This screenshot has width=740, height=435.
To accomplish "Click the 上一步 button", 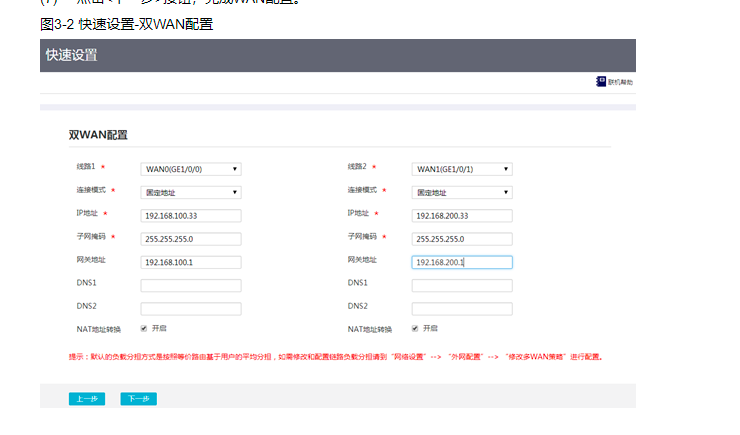I will coord(87,399).
